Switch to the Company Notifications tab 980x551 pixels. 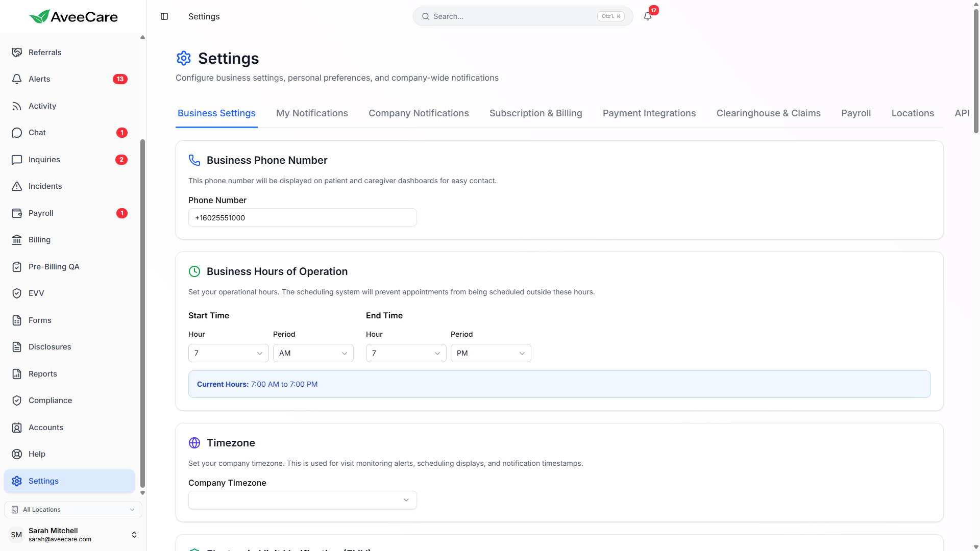pos(419,113)
